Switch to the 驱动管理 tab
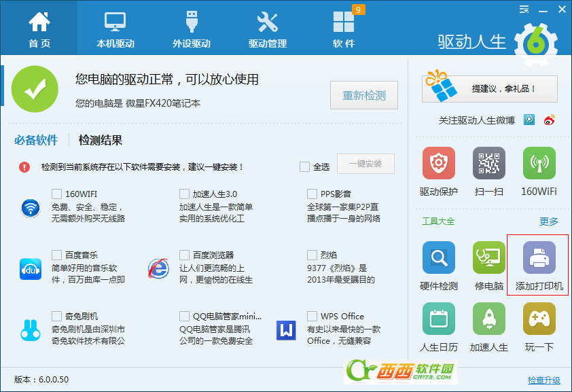The width and height of the screenshot is (572, 392). click(x=268, y=29)
